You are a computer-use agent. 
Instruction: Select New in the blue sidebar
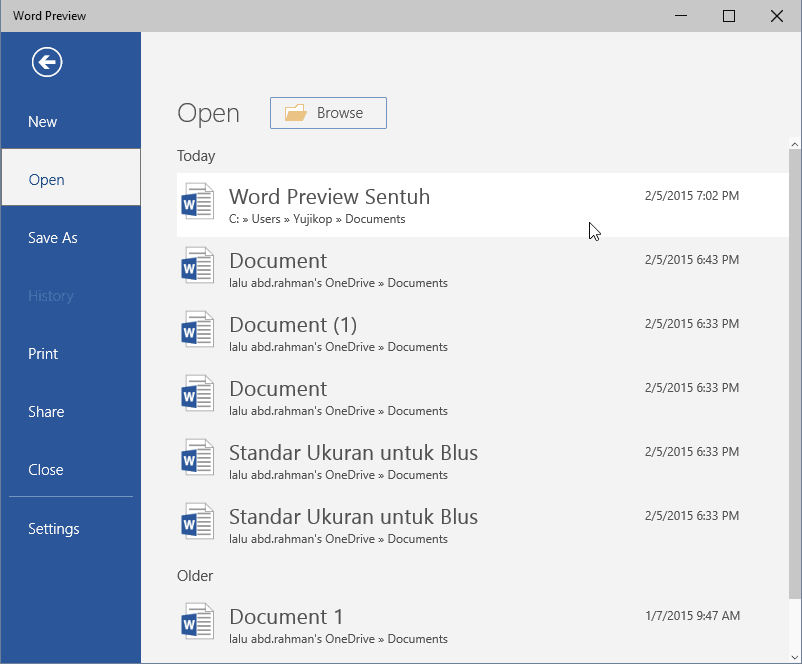71,122
